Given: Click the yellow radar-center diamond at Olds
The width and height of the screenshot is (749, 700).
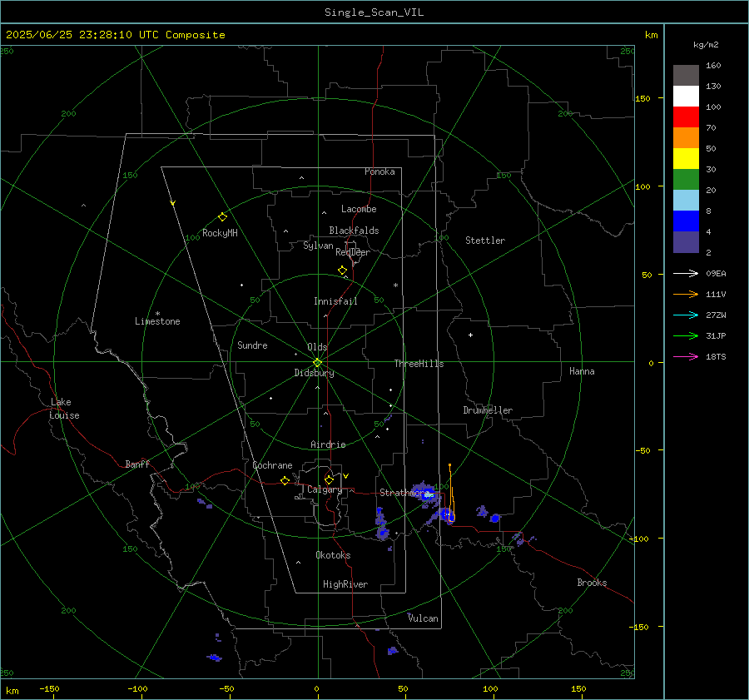Looking at the screenshot, I should click(318, 363).
